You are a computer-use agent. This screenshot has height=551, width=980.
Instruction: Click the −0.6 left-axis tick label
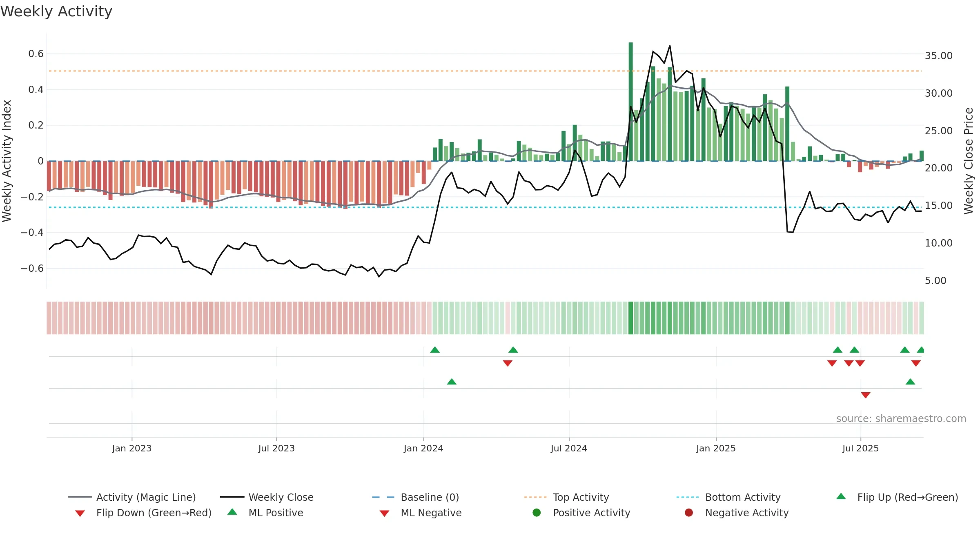point(32,268)
